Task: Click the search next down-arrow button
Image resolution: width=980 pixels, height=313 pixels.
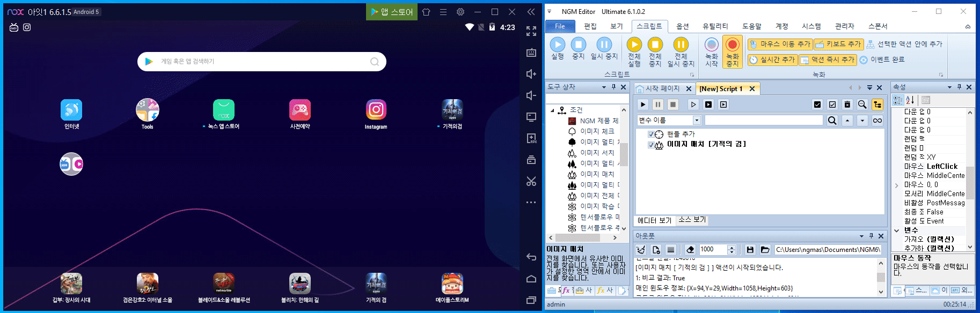Action: (862, 121)
